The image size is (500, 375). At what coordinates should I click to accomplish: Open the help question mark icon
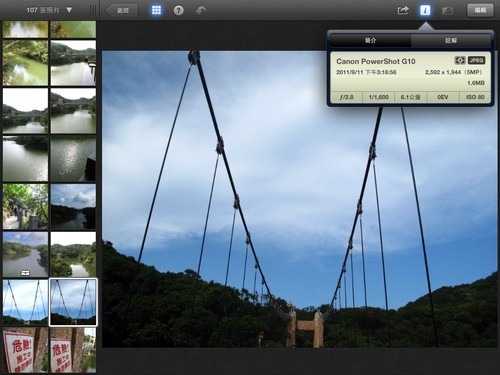(x=179, y=11)
